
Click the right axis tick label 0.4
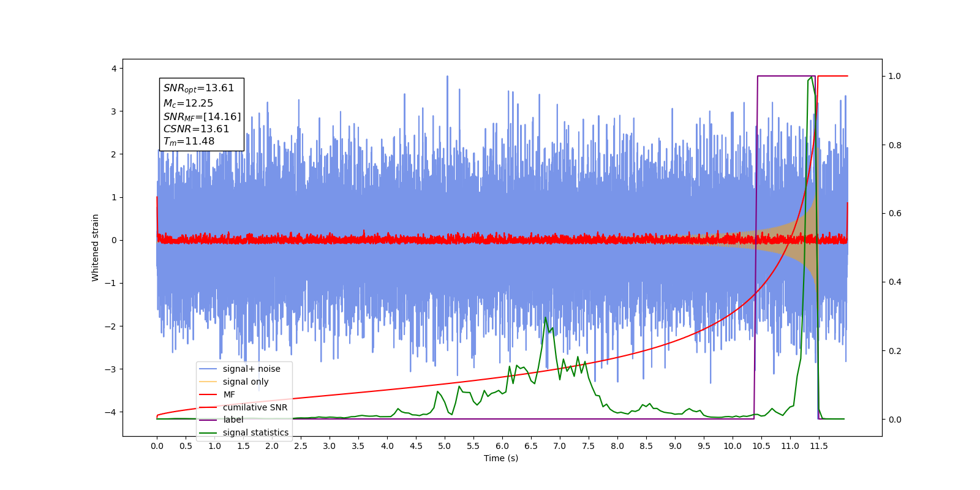895,282
